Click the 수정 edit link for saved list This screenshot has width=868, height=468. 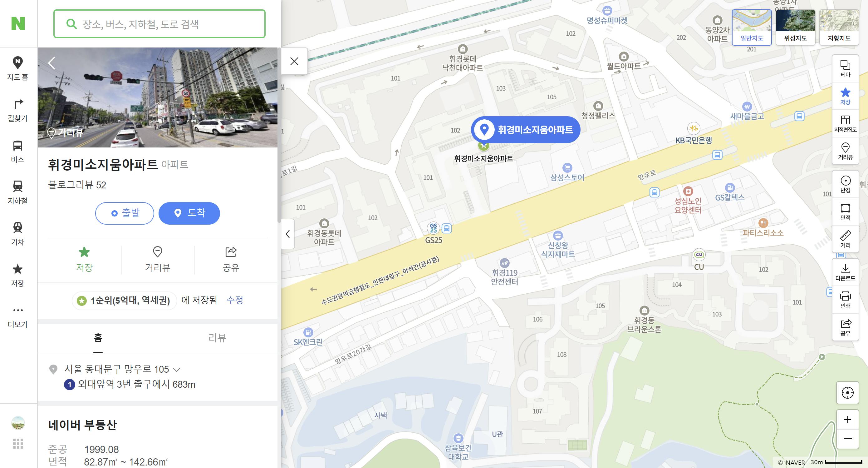(234, 300)
